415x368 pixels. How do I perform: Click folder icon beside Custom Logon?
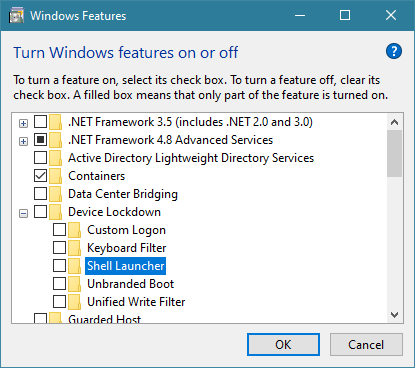(x=74, y=230)
